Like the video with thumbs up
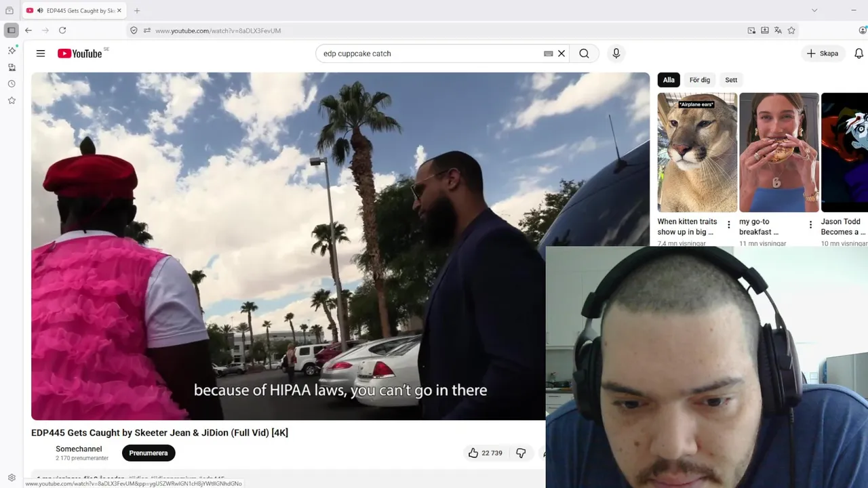Viewport: 868px width, 488px height. tap(473, 453)
